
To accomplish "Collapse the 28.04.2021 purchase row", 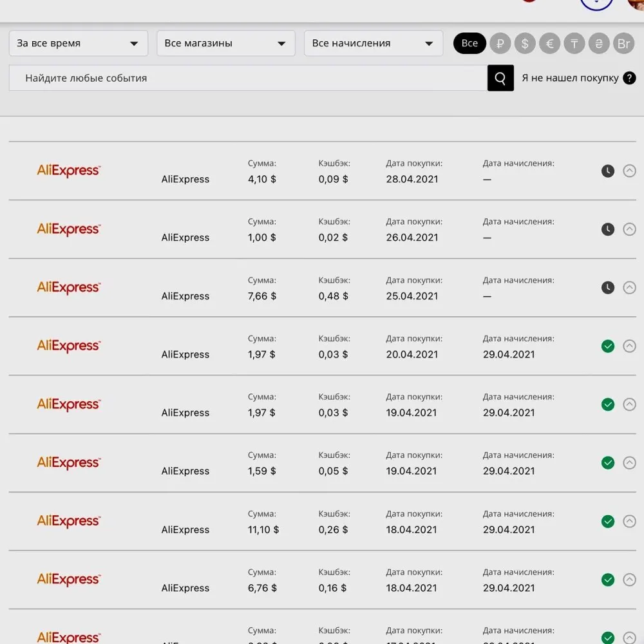I will [x=629, y=171].
